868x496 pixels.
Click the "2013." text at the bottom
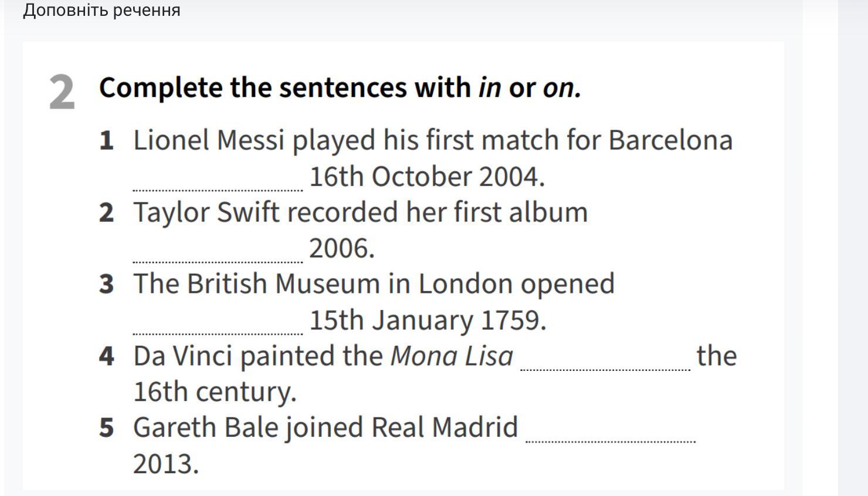point(166,464)
